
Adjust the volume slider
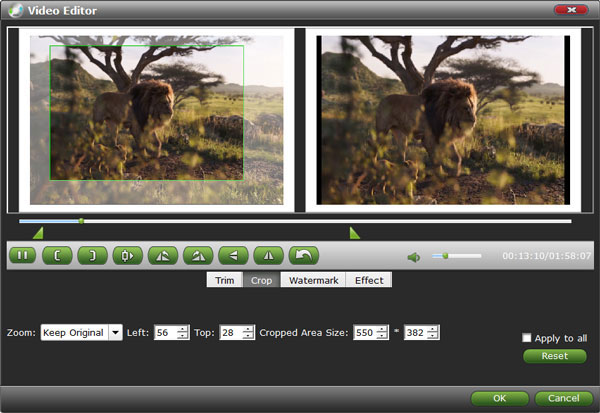click(x=457, y=256)
